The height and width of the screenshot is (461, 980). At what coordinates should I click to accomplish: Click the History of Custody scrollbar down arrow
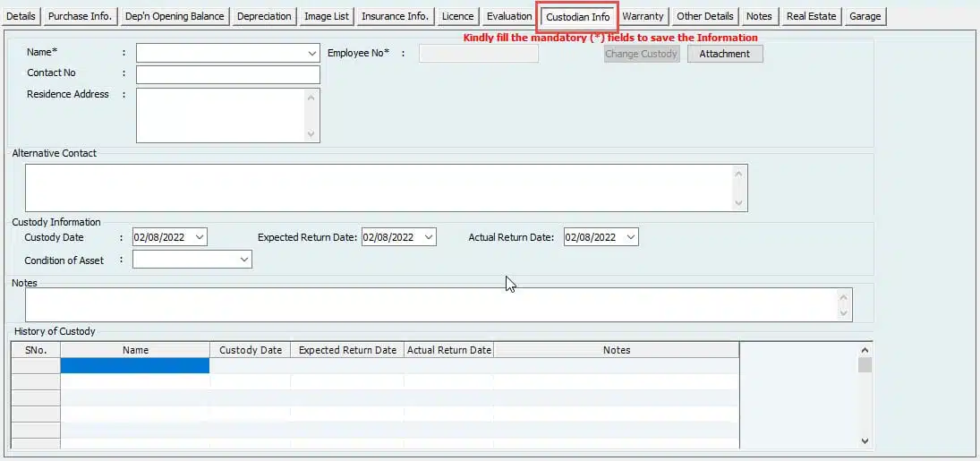pos(864,440)
